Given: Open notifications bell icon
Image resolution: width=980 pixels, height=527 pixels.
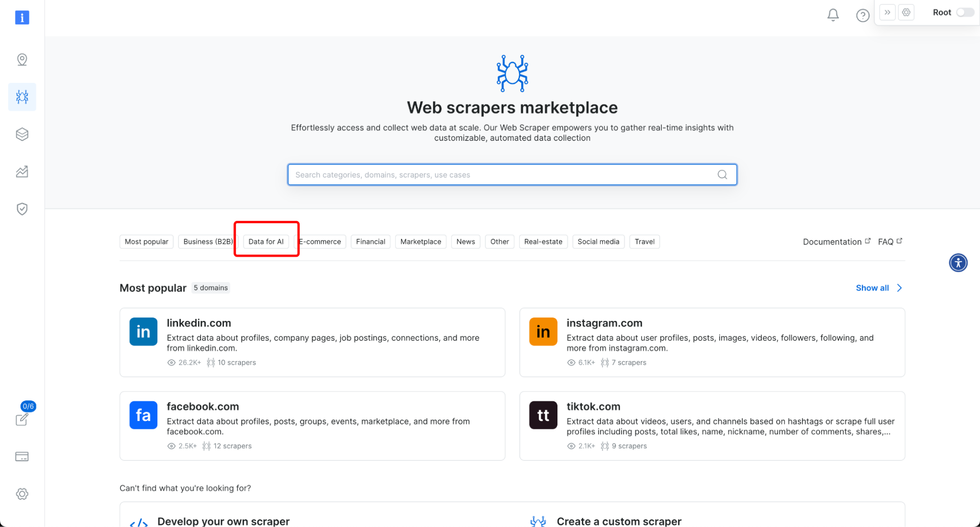Looking at the screenshot, I should pos(833,15).
